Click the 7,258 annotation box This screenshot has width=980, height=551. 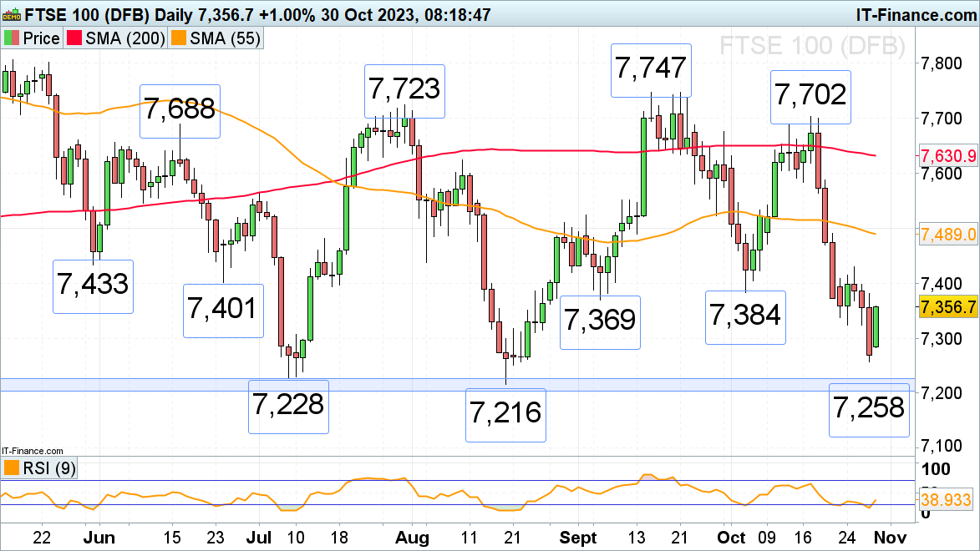868,409
